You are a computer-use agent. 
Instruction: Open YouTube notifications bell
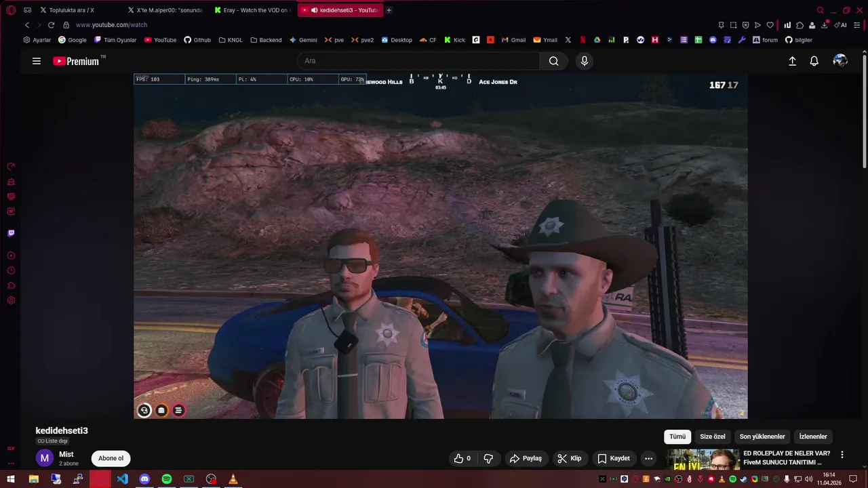pos(814,61)
